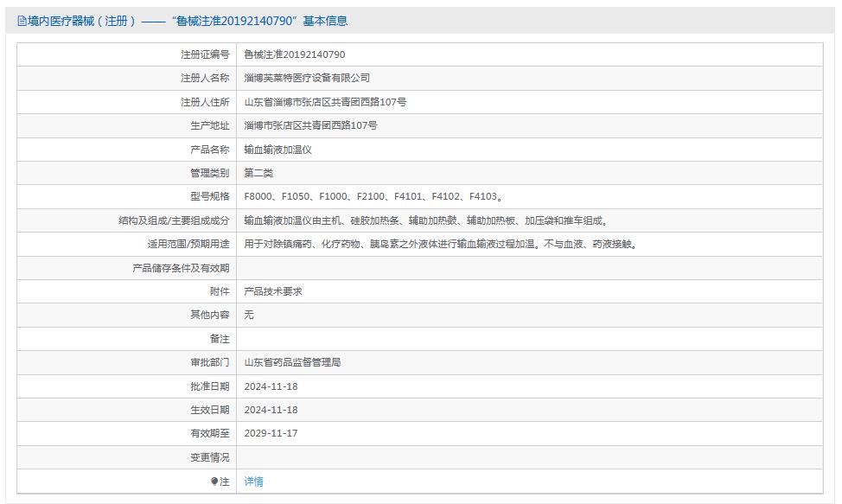Click the 注册证编号 label cell

pyautogui.click(x=205, y=54)
